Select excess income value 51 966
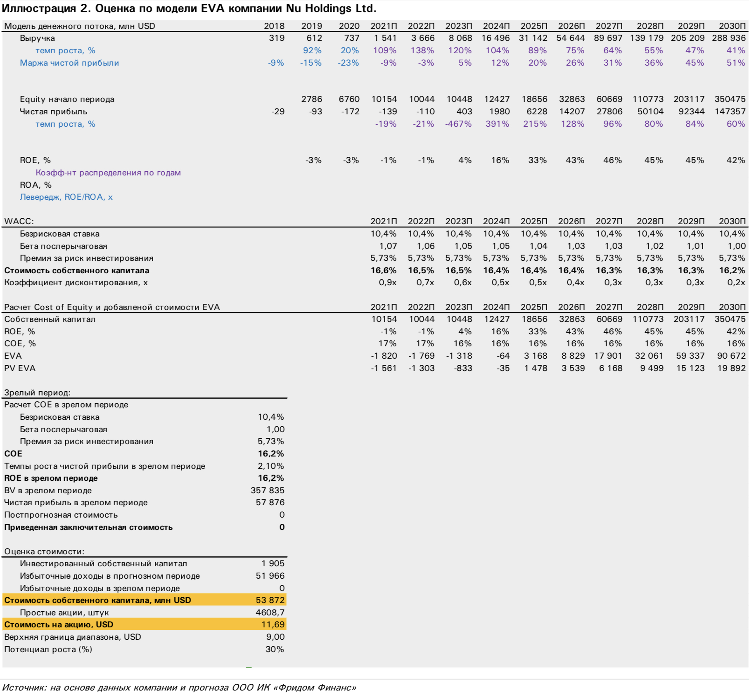Image resolution: width=749 pixels, height=700 pixels. pyautogui.click(x=270, y=576)
